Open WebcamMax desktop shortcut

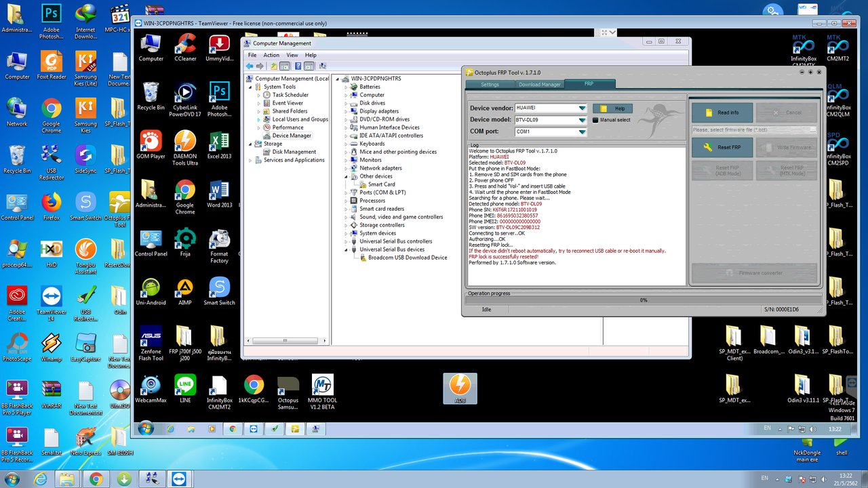151,389
